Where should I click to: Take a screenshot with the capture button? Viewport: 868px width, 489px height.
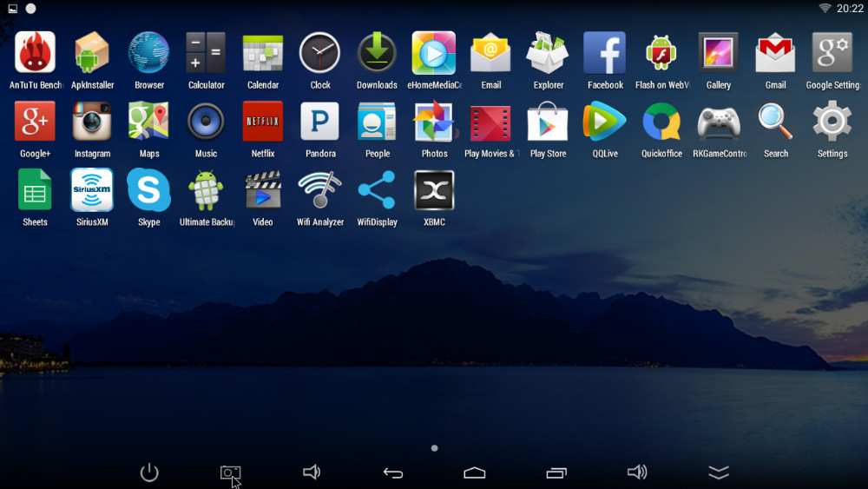(x=230, y=473)
